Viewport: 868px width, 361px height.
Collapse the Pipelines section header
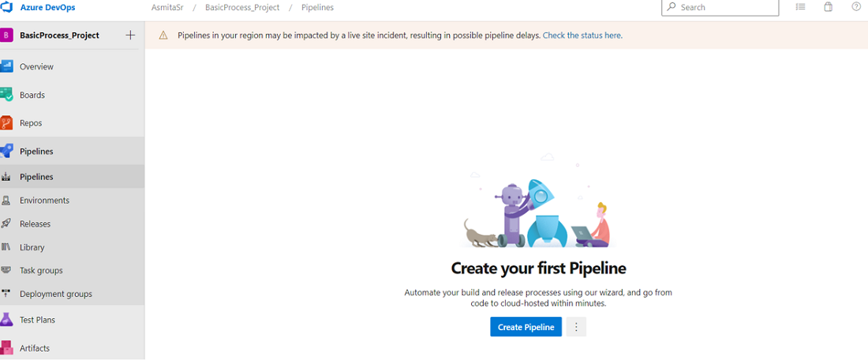click(36, 151)
